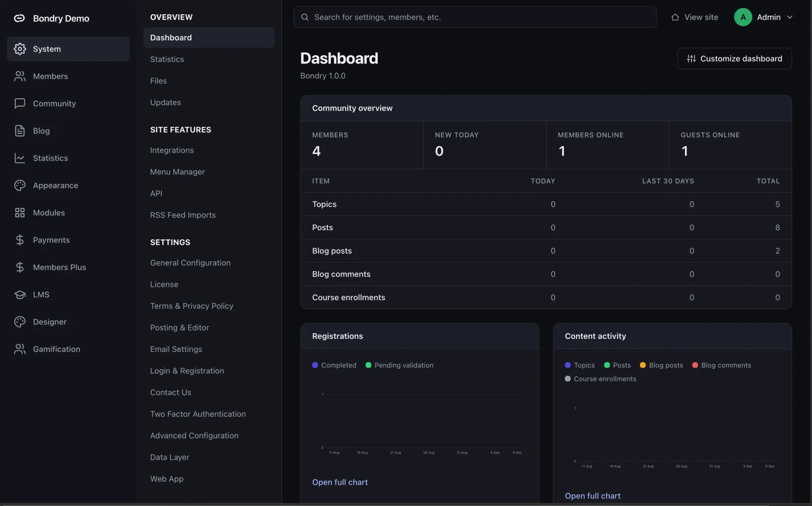Click the Posts row in overview table
This screenshot has height=506, width=812.
546,228
